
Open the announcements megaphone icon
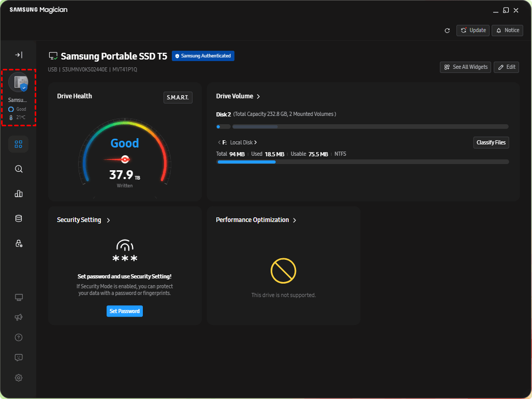pyautogui.click(x=19, y=317)
